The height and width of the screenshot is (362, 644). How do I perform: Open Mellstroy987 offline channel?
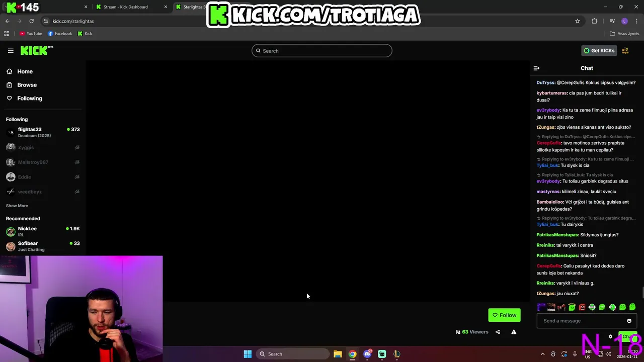pos(43,162)
